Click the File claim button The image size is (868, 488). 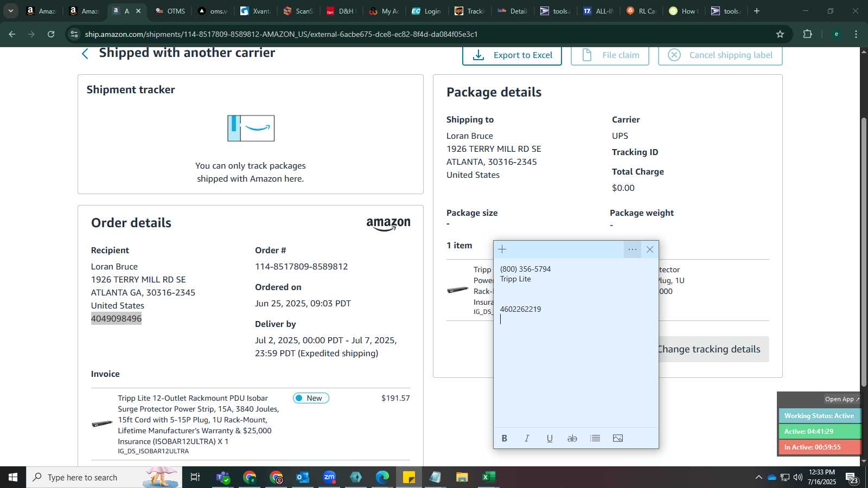(610, 55)
